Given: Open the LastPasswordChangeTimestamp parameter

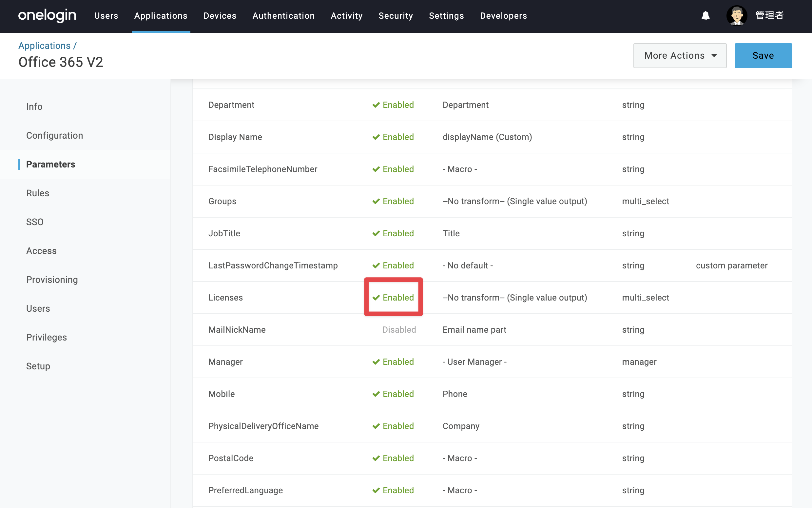Looking at the screenshot, I should [492, 265].
